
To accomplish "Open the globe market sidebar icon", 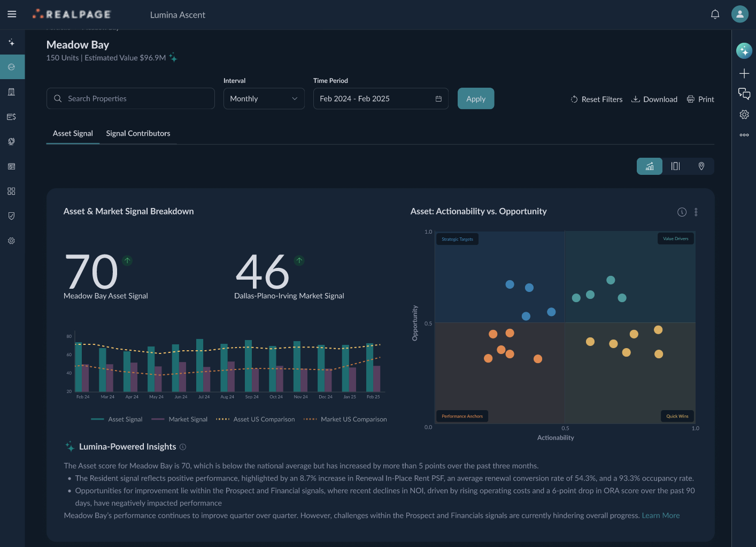I will coord(11,142).
